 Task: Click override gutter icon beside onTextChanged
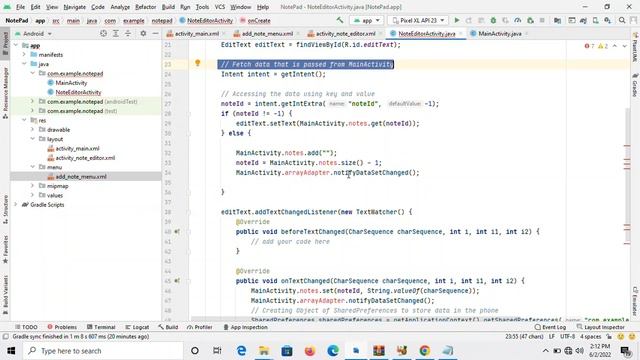coord(177,281)
